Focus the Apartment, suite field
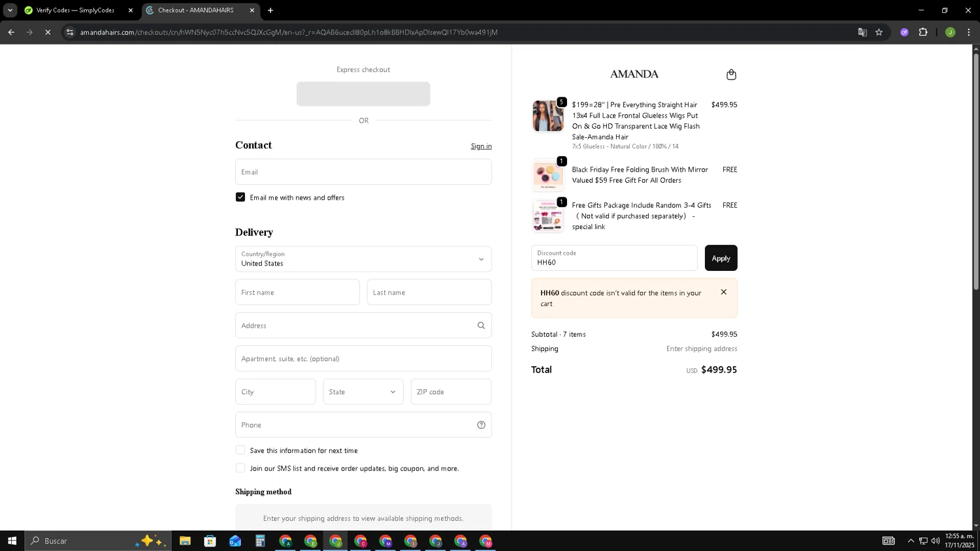980x551 pixels. [x=363, y=358]
